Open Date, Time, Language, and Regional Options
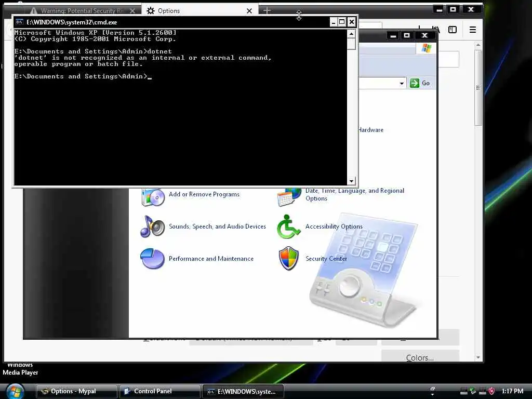This screenshot has height=399, width=532. pyautogui.click(x=354, y=194)
